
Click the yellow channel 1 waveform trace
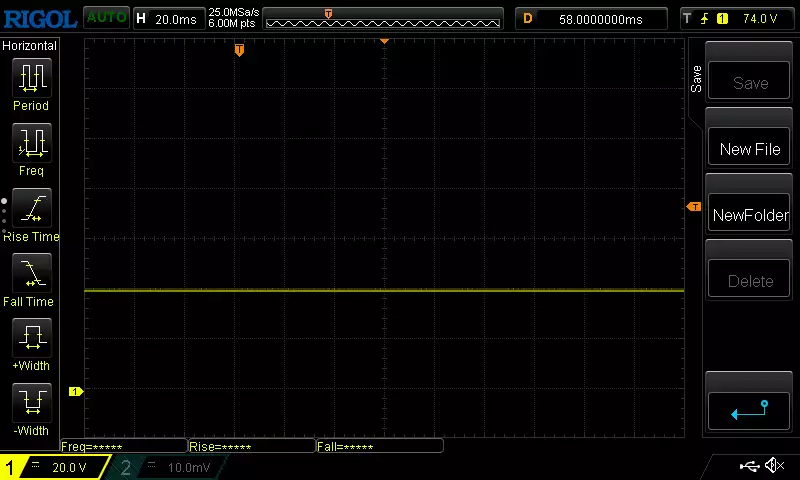coord(384,290)
